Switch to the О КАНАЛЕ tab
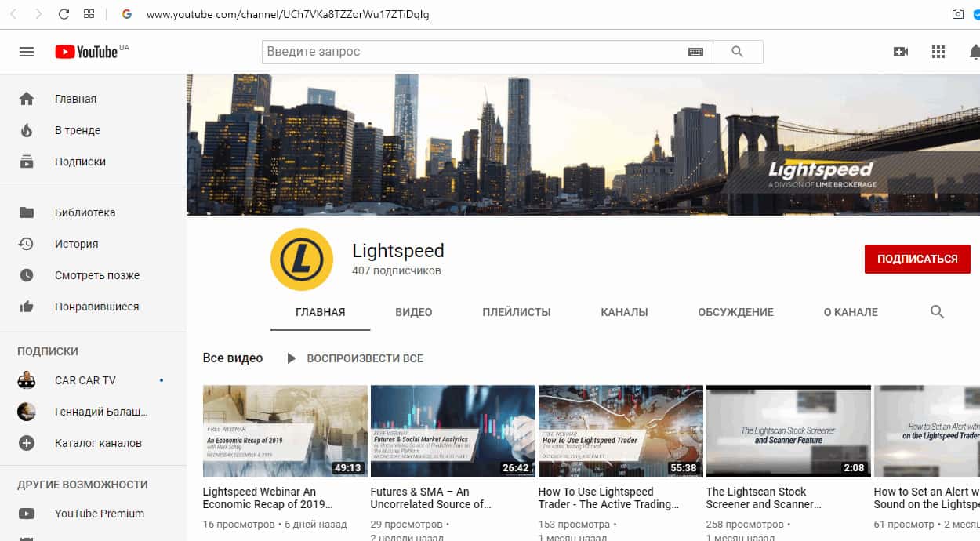 coord(851,312)
